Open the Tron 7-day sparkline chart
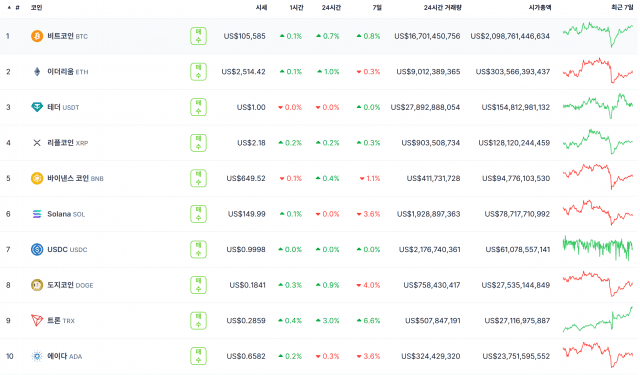This screenshot has width=640, height=375. point(598,320)
